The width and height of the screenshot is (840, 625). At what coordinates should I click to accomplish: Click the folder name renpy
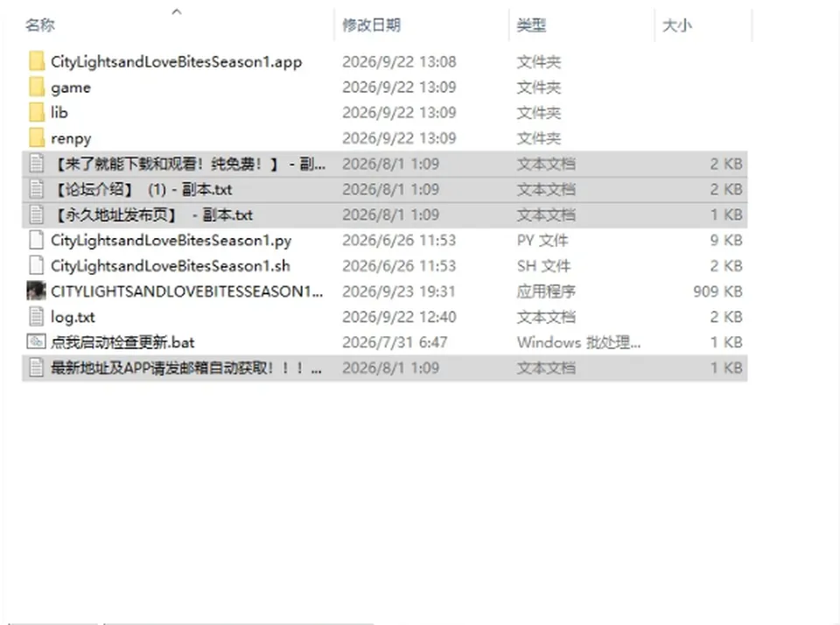click(71, 139)
